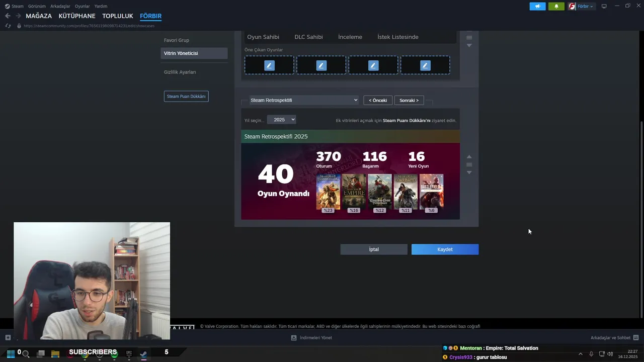Click the page vertical scrollbar
The image size is (644, 362).
click(x=641, y=220)
